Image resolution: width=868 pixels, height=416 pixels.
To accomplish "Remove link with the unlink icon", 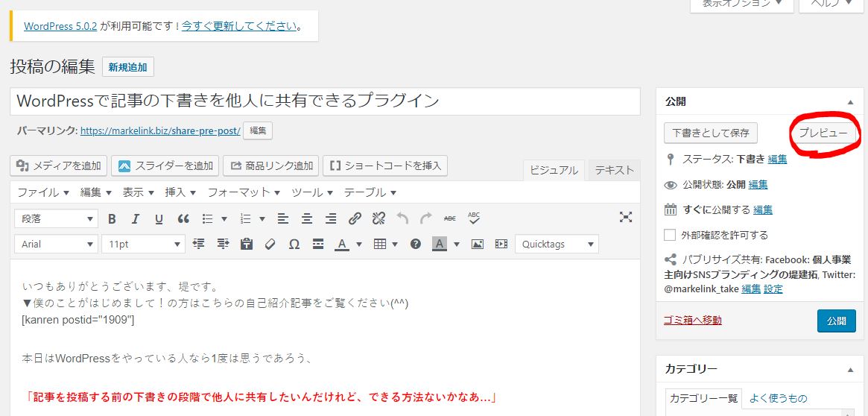I will [378, 218].
